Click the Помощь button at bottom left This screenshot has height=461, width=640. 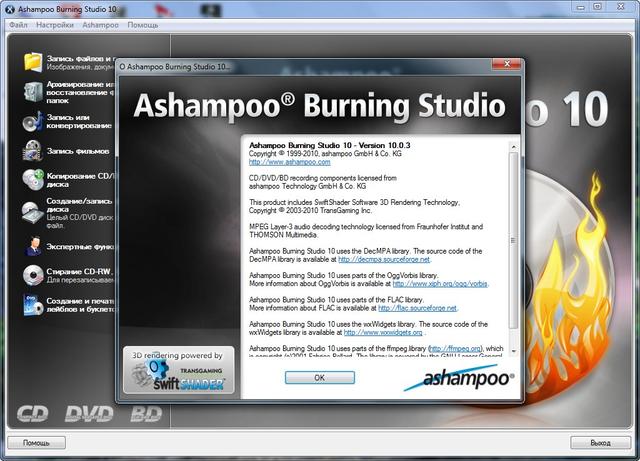36,443
